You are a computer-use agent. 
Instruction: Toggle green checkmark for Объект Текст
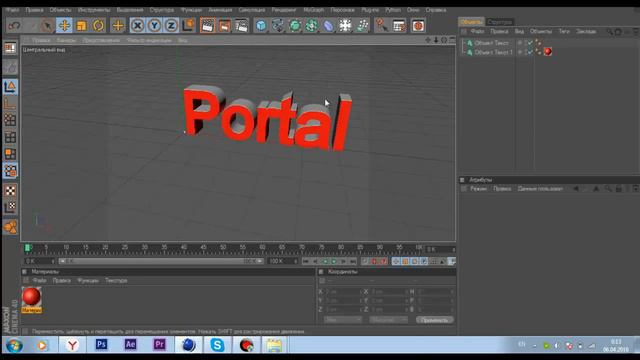pyautogui.click(x=530, y=42)
